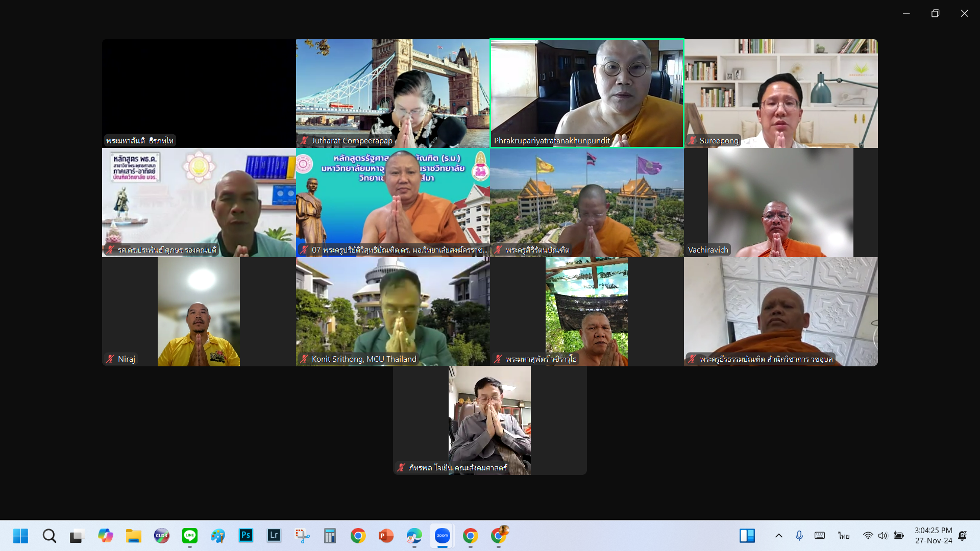Restore down the Zoom window
The image size is (980, 551).
[935, 13]
